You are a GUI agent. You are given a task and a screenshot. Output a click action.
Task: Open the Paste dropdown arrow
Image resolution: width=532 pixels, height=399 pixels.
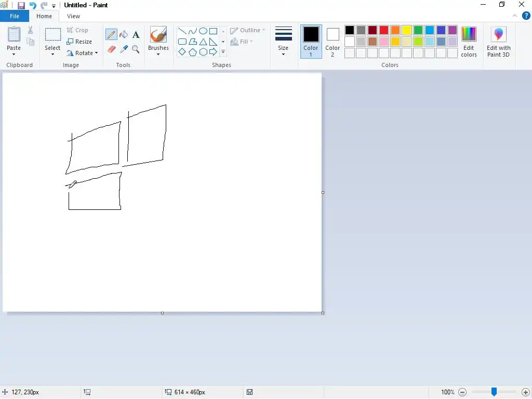coord(14,54)
